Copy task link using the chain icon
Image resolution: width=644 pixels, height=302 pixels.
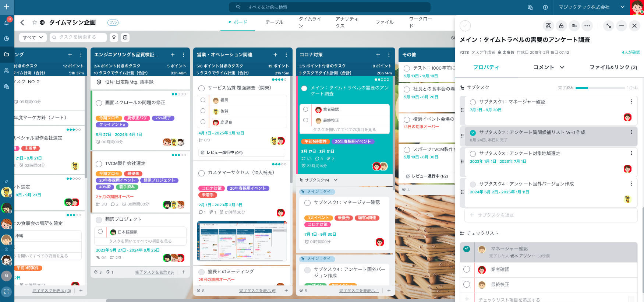[x=574, y=26]
